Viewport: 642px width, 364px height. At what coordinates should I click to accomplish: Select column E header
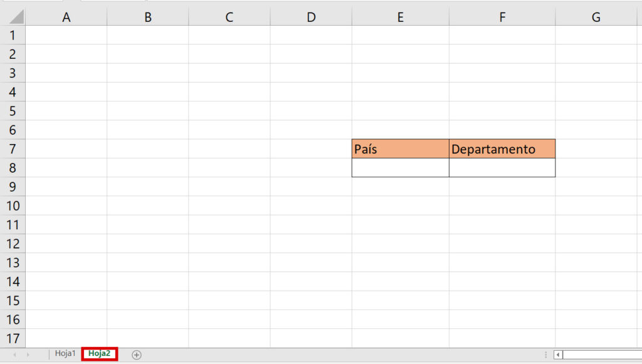(x=400, y=18)
